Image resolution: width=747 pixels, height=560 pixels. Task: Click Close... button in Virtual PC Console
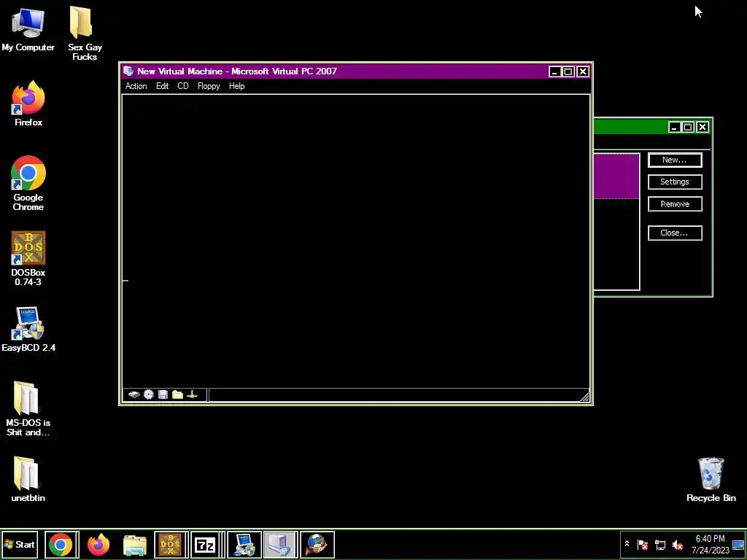(675, 233)
